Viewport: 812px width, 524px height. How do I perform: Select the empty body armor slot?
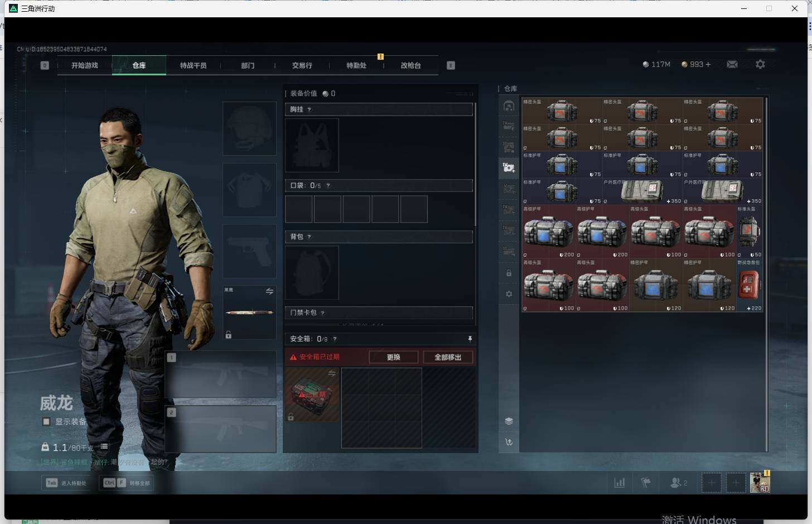point(249,190)
